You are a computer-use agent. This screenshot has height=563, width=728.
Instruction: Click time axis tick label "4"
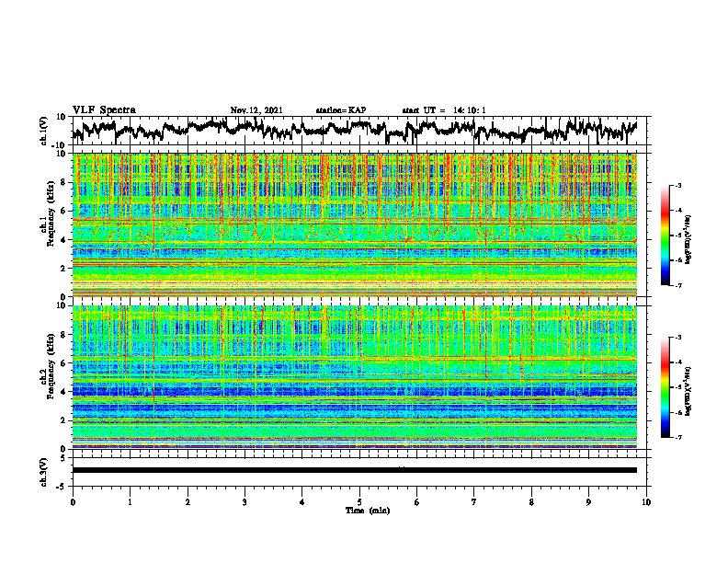(302, 502)
